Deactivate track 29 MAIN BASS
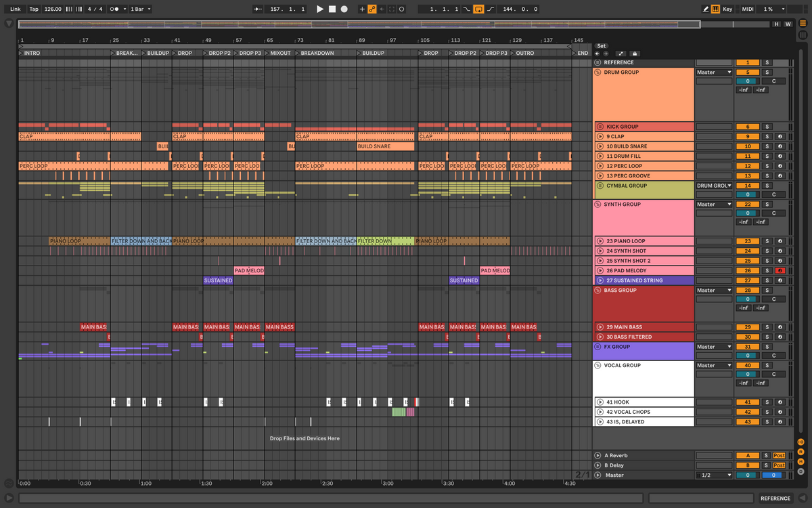 [x=747, y=327]
